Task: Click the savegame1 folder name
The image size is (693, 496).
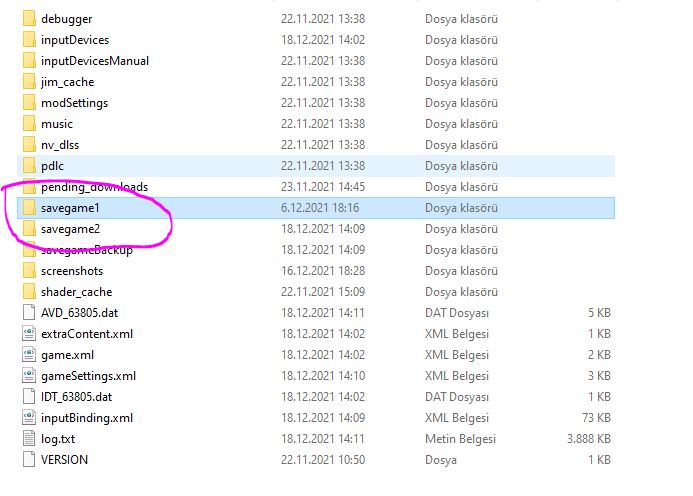Action: tap(70, 208)
